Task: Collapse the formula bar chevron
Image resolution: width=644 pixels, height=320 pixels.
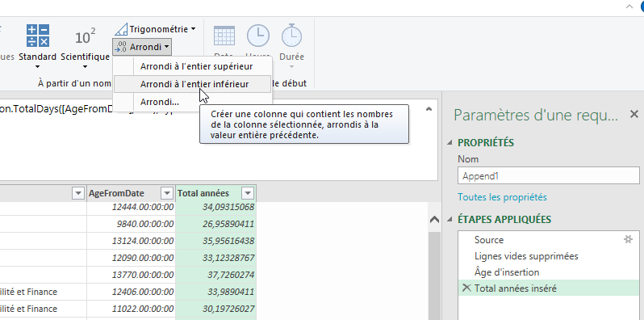Action: [429, 109]
